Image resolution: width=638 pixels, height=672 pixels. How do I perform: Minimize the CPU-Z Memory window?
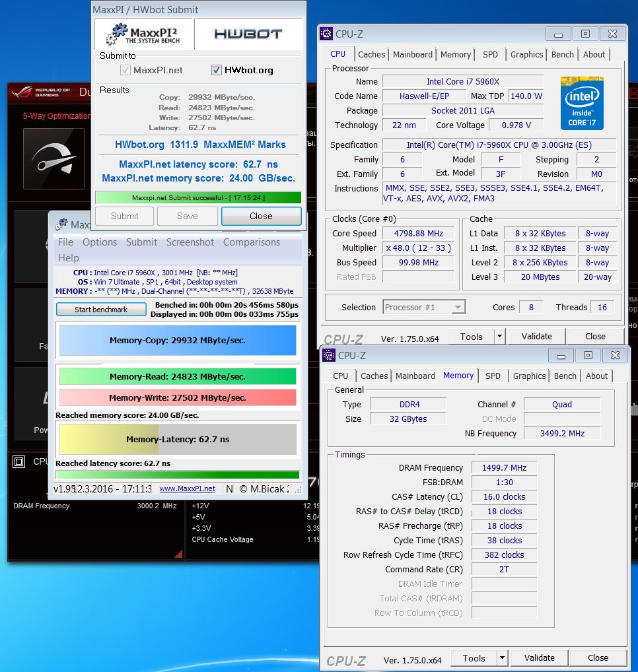[561, 355]
